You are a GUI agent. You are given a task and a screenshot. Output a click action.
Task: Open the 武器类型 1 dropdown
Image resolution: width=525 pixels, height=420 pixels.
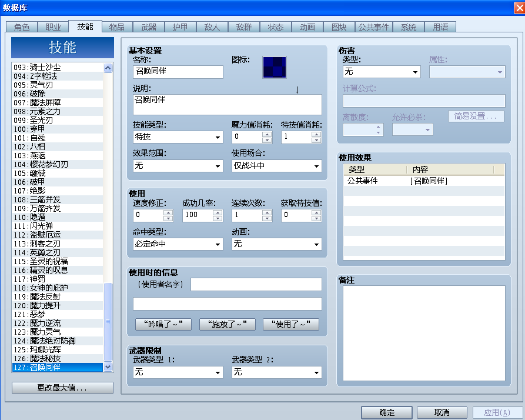click(178, 372)
